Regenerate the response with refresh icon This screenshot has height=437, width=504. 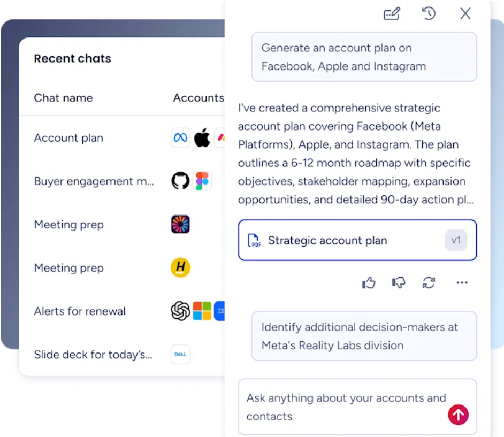(429, 283)
